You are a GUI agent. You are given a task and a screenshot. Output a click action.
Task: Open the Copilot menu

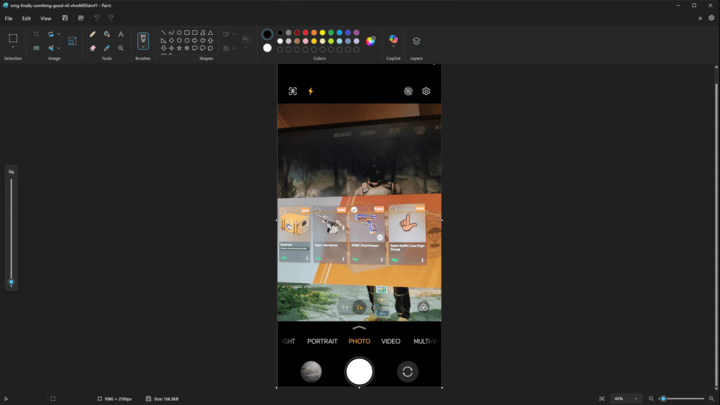394,40
